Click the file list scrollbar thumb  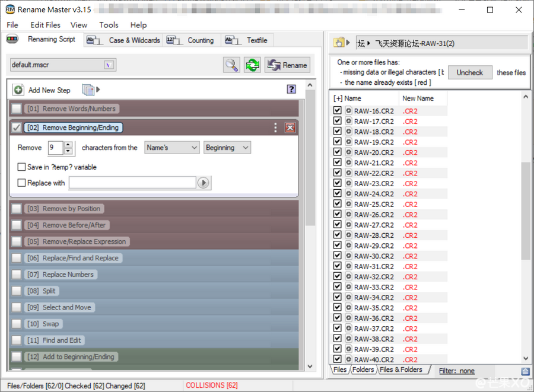(x=526, y=211)
